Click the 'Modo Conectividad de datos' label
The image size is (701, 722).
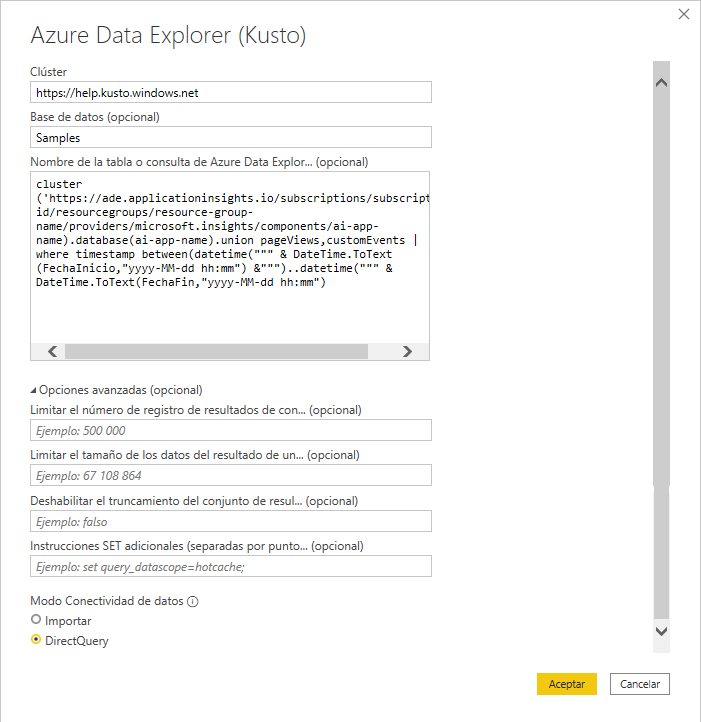pos(107,601)
